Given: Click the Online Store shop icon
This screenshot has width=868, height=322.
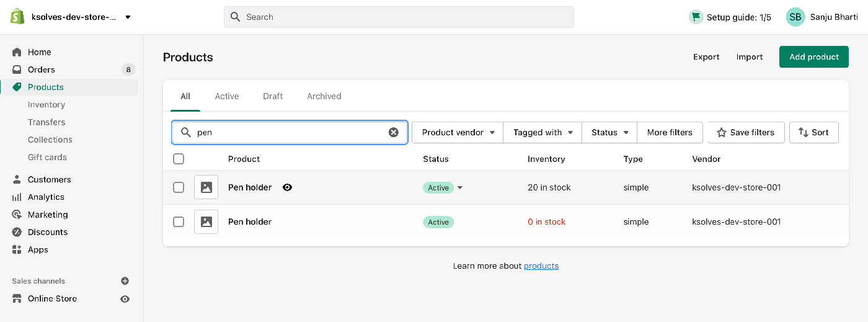Looking at the screenshot, I should coord(17,298).
